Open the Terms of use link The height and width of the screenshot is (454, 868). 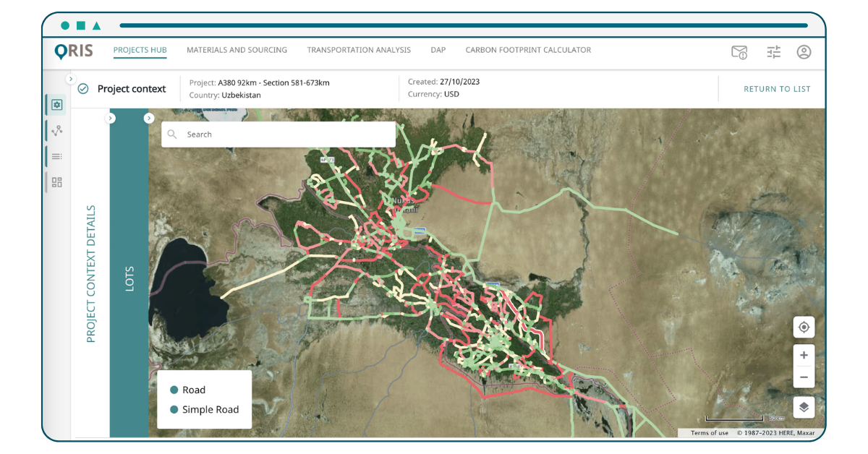coord(709,433)
